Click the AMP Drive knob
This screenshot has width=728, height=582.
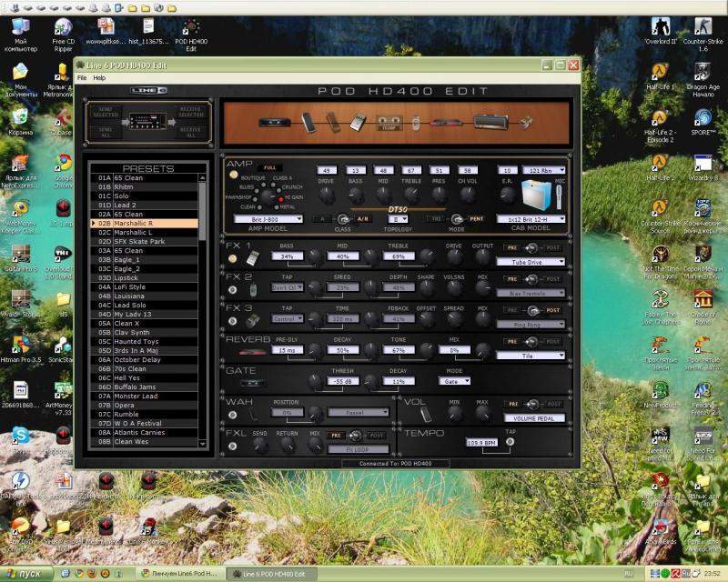coord(327,191)
